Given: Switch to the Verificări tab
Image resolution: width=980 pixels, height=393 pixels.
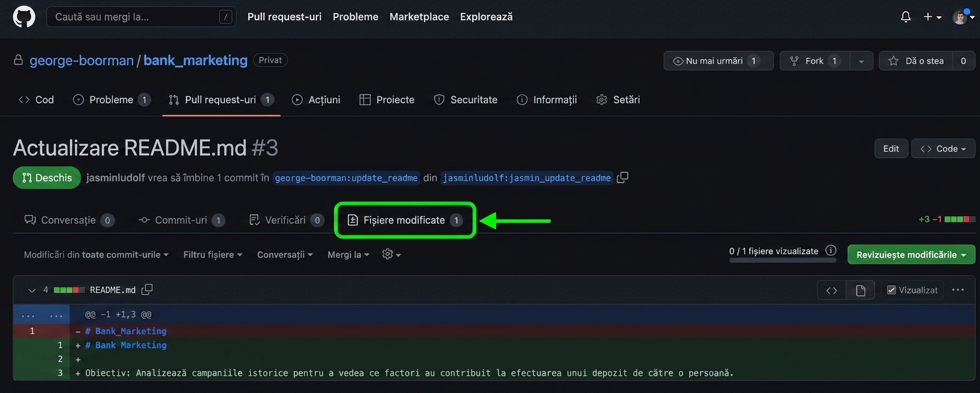Looking at the screenshot, I should (286, 220).
